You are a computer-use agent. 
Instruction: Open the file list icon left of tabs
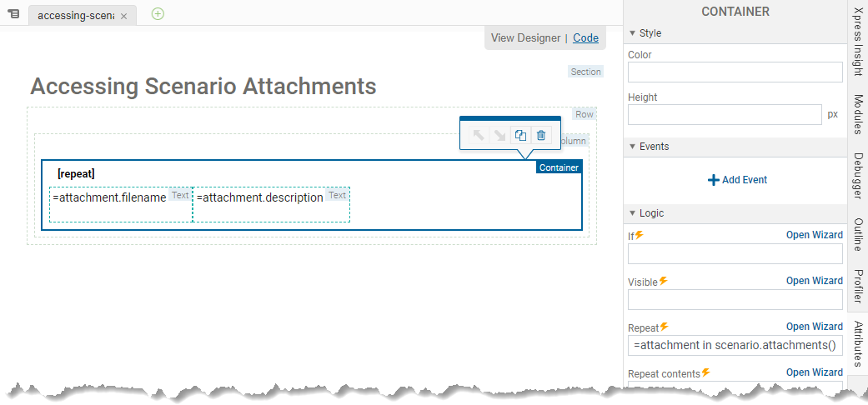coord(13,15)
